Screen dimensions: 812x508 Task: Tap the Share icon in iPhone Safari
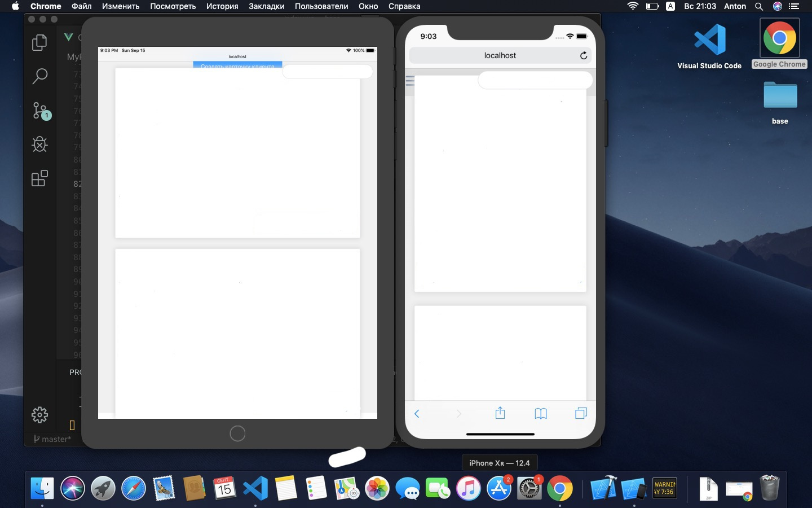500,413
